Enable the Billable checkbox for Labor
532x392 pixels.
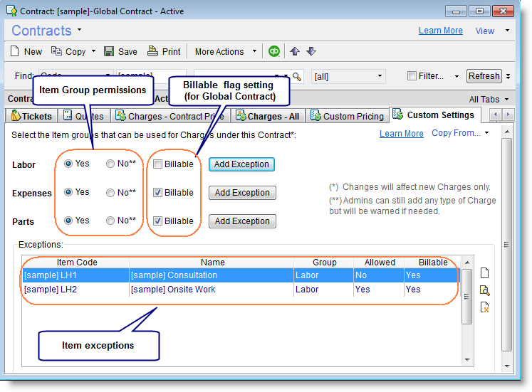157,164
